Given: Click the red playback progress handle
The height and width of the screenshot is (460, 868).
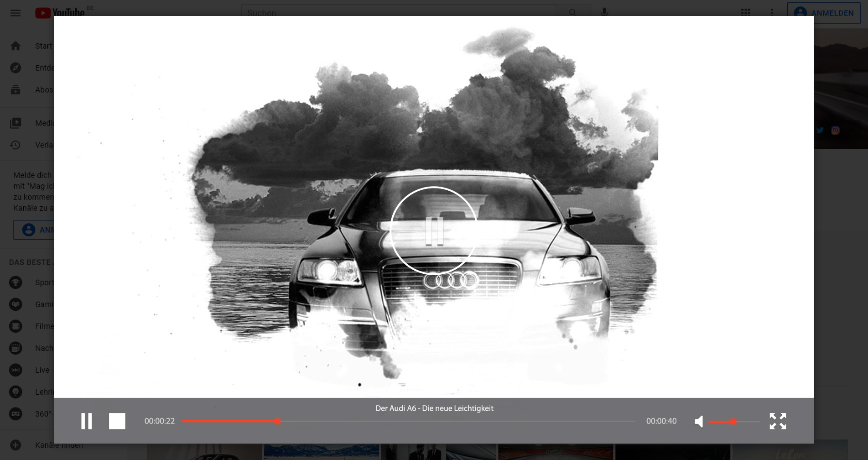Looking at the screenshot, I should tap(278, 421).
